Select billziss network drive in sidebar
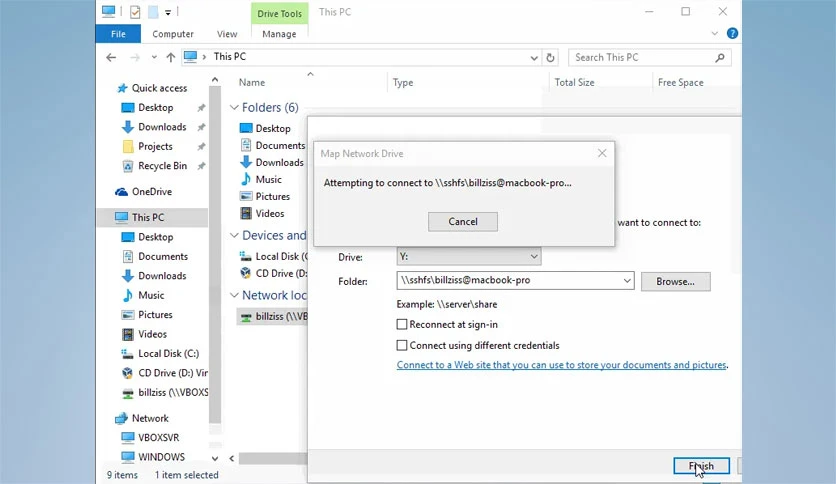 click(x=173, y=392)
